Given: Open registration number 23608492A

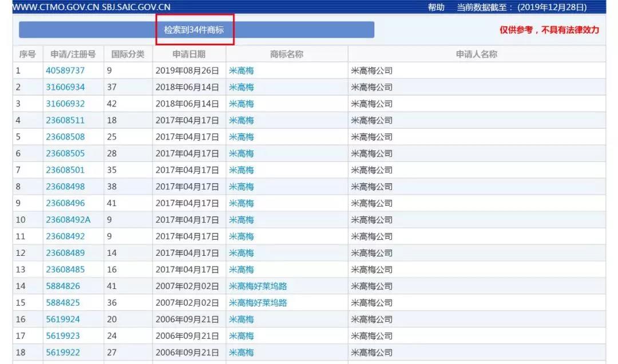Looking at the screenshot, I should tap(68, 220).
